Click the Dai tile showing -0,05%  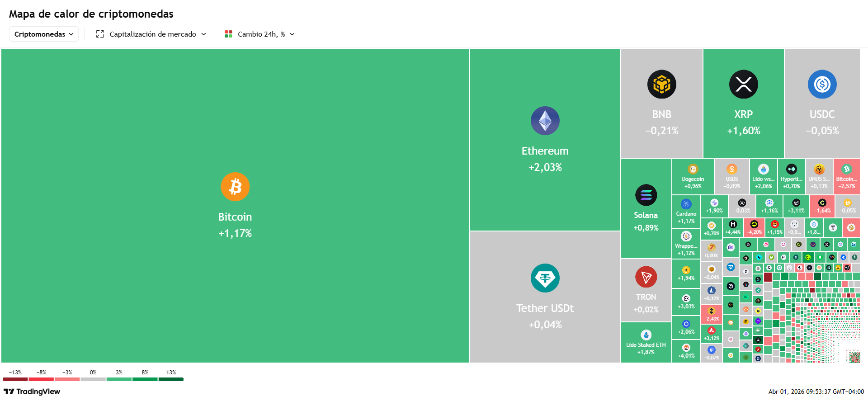[x=848, y=206]
